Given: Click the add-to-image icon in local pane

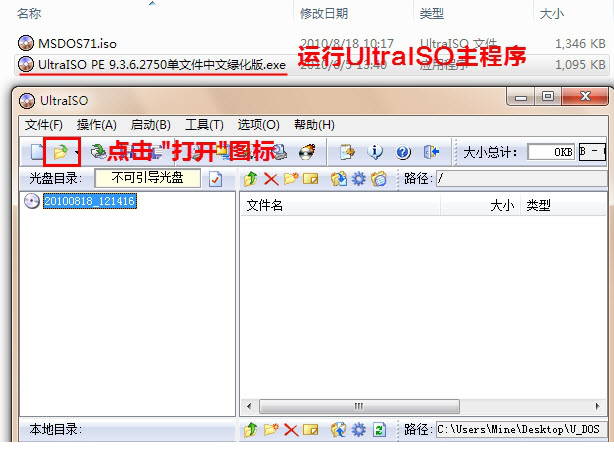Looking at the screenshot, I should tap(339, 430).
